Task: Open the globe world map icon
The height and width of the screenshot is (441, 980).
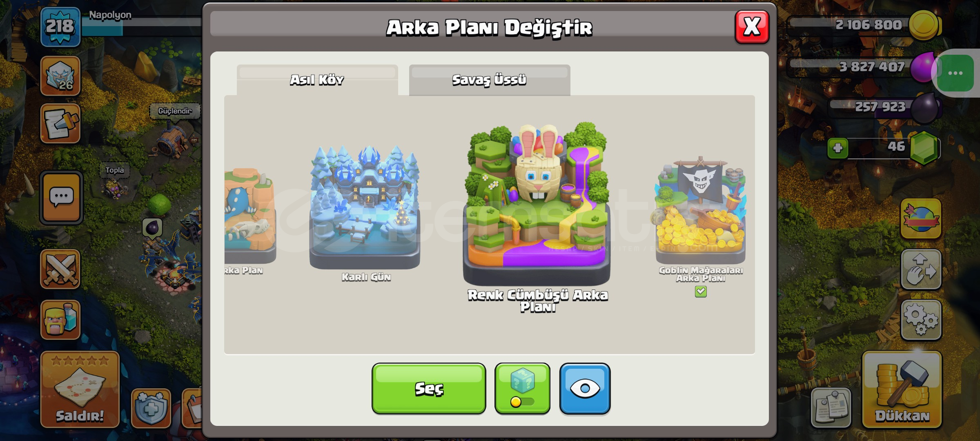Action: point(921,218)
